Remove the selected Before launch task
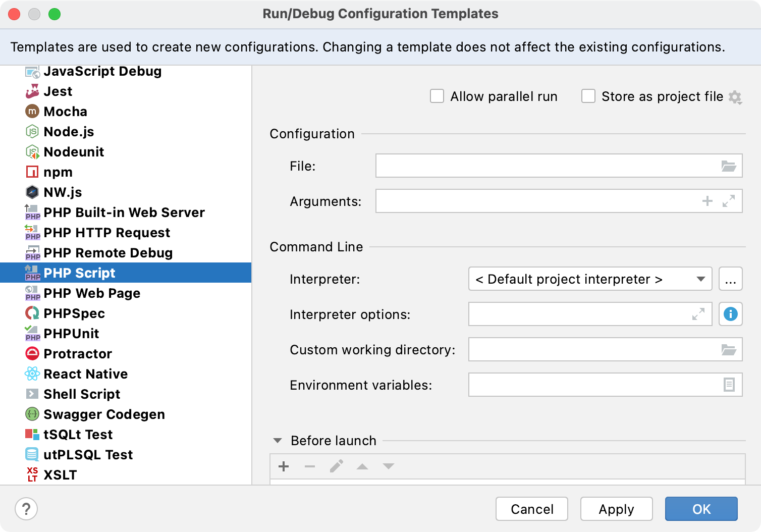 (x=310, y=466)
